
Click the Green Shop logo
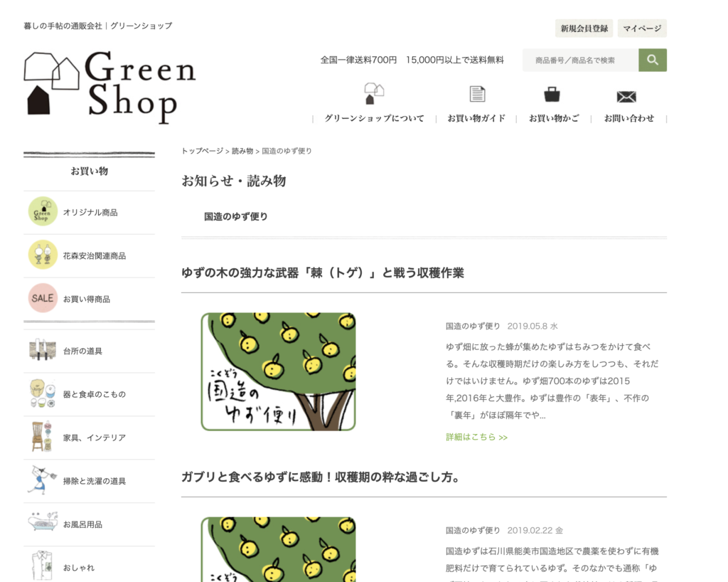pyautogui.click(x=109, y=87)
